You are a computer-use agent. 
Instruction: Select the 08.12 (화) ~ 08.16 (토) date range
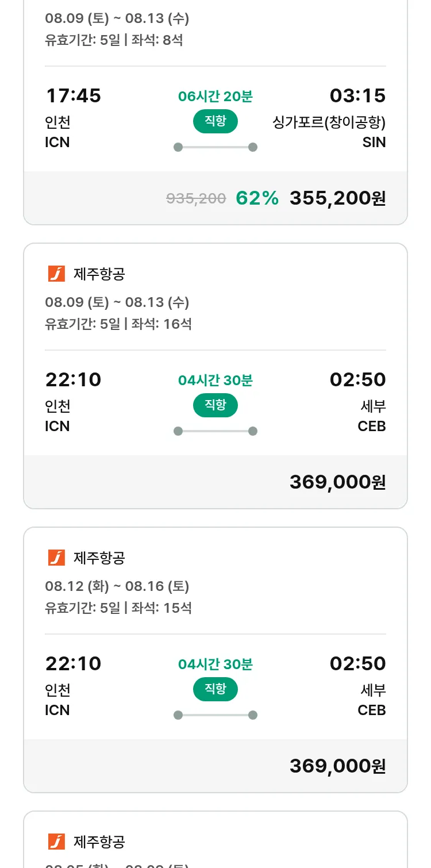(117, 586)
